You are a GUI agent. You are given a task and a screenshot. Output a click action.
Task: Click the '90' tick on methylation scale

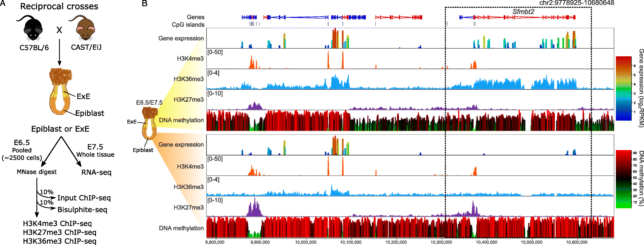pos(635,153)
